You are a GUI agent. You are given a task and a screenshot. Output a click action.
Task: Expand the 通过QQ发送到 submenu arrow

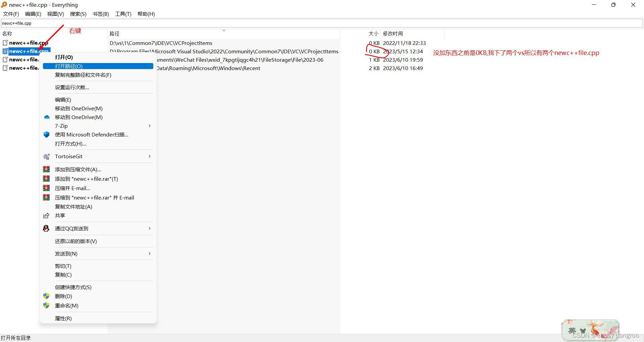150,228
